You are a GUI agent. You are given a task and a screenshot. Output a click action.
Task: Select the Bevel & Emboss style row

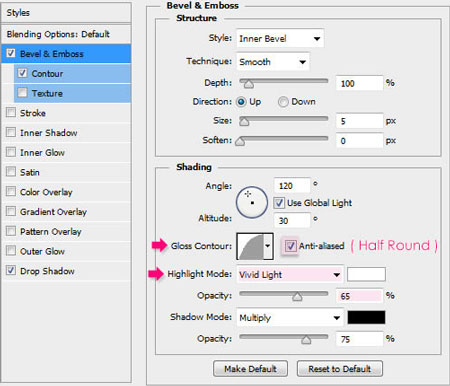click(x=66, y=54)
